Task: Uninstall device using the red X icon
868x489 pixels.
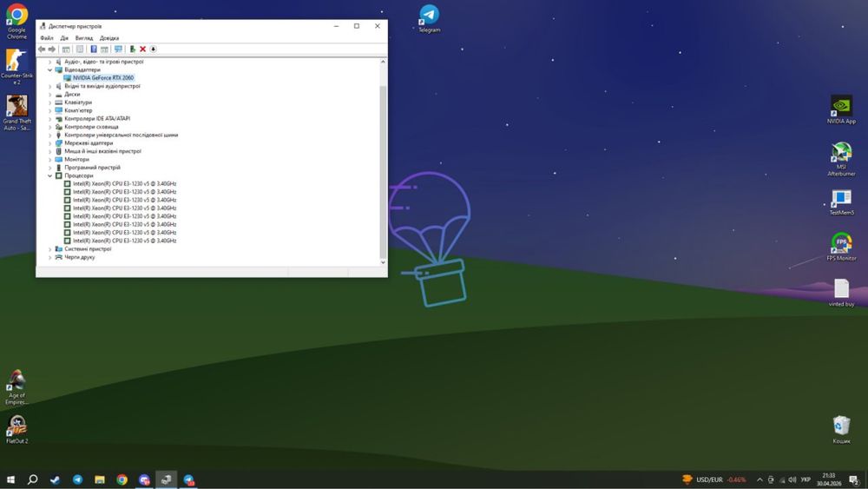Action: (x=143, y=50)
